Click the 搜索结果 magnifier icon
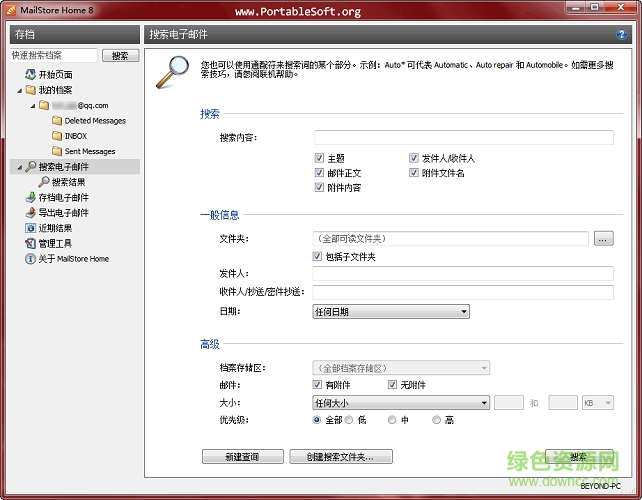642x500 pixels. coord(44,182)
